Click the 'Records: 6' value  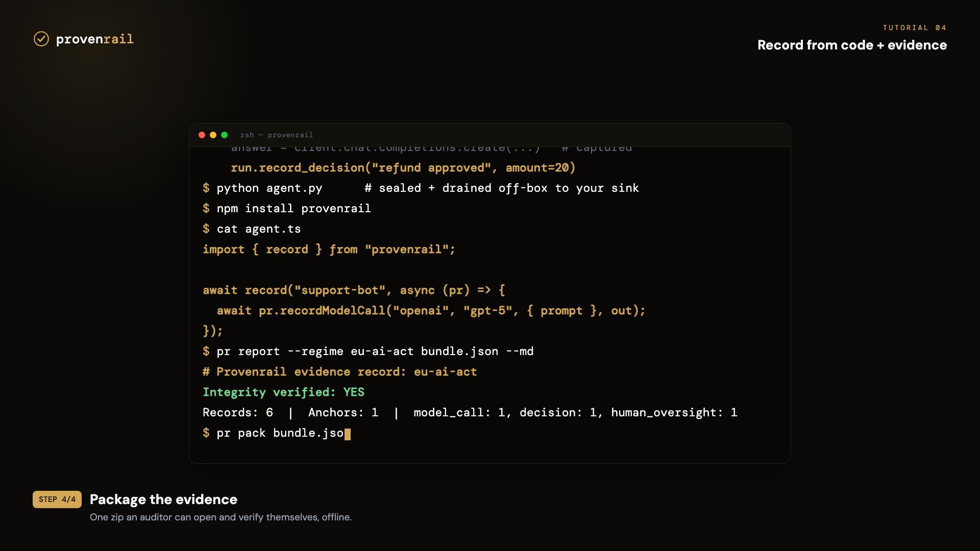(x=238, y=413)
